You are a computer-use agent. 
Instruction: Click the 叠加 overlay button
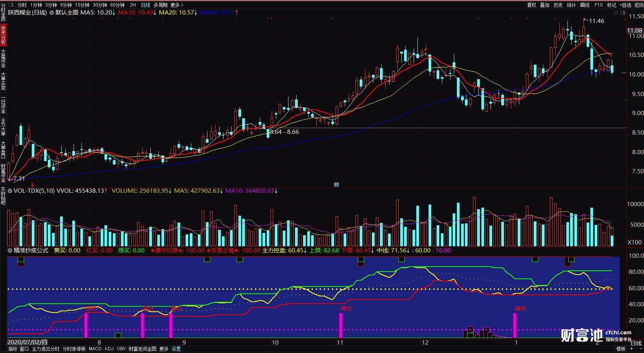point(545,5)
